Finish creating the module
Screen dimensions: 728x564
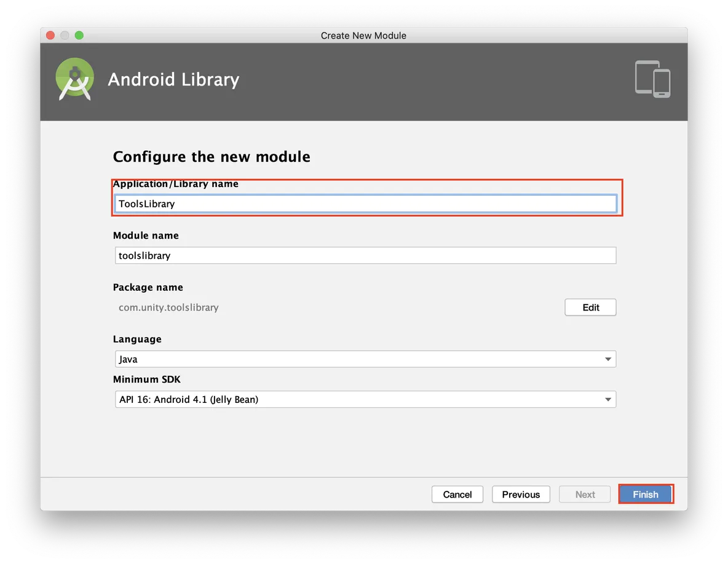click(x=646, y=494)
